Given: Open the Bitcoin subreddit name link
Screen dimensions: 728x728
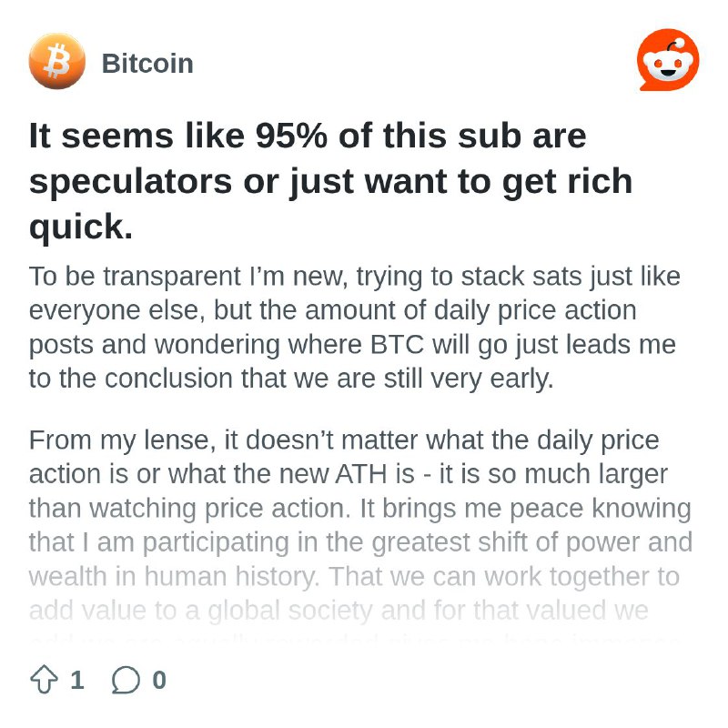Looking at the screenshot, I should tap(147, 63).
